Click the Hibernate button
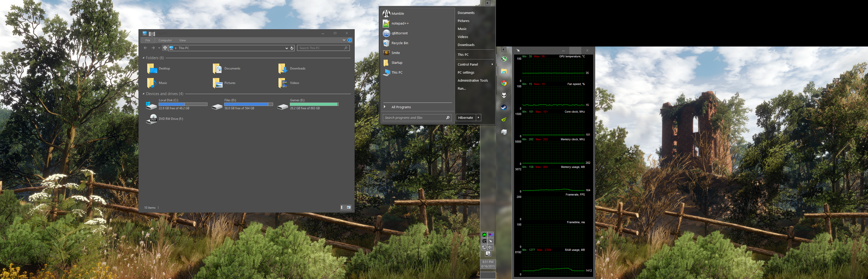This screenshot has width=868, height=279. (466, 118)
